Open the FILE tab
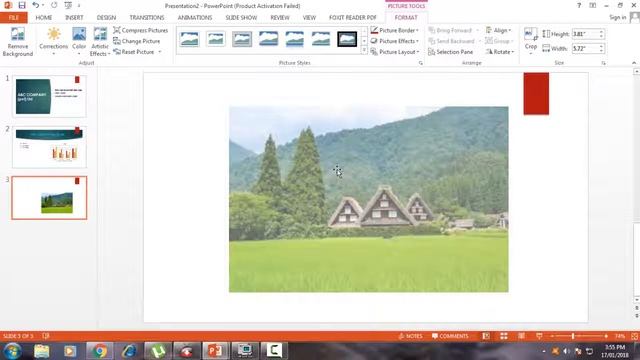The image size is (640, 360). (x=13, y=18)
